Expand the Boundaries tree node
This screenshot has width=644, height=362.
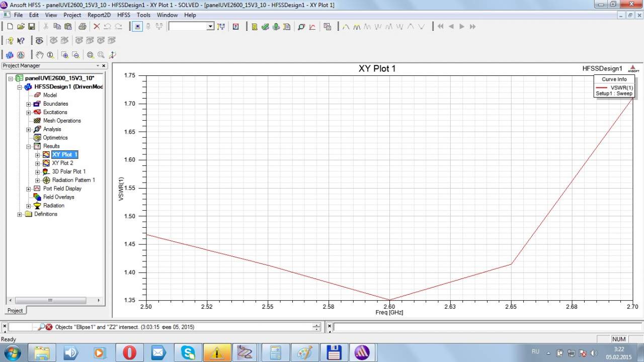pos(29,104)
